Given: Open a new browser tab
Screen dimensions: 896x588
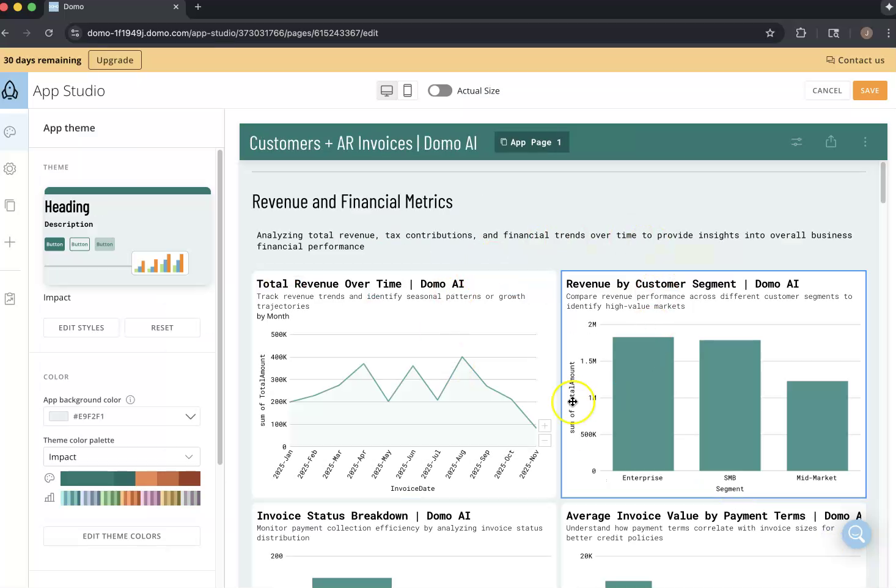Looking at the screenshot, I should [x=197, y=7].
